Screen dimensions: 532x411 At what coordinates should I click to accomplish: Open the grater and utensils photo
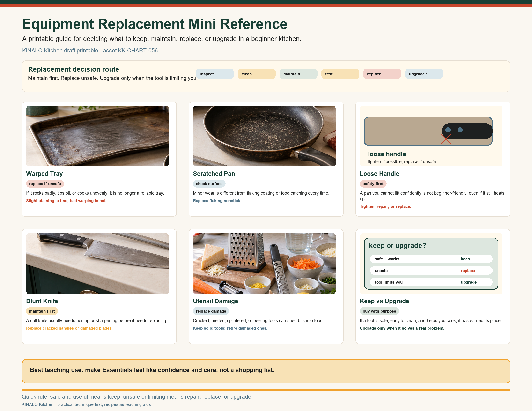(264, 264)
